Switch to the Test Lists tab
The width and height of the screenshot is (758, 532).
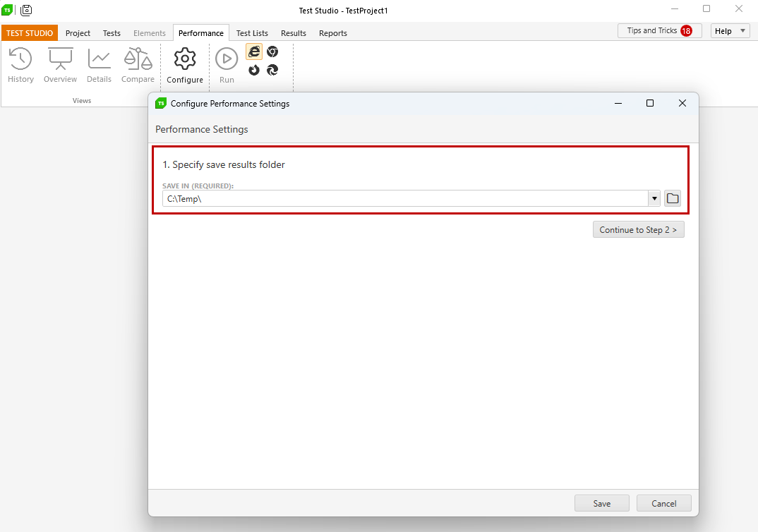coord(252,33)
